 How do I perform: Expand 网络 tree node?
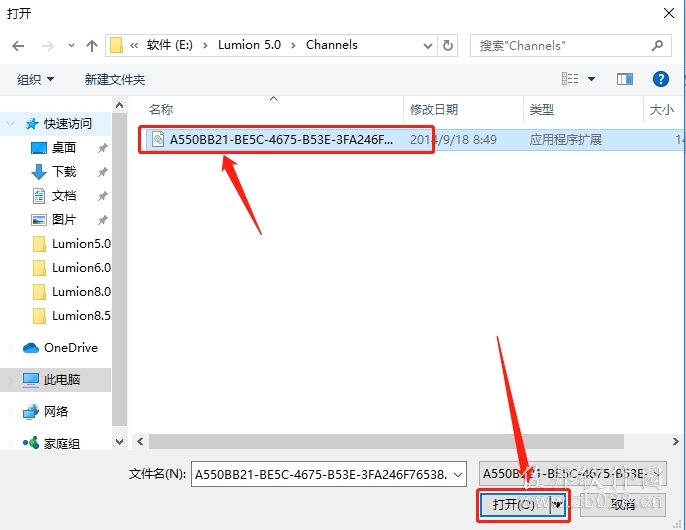click(10, 412)
